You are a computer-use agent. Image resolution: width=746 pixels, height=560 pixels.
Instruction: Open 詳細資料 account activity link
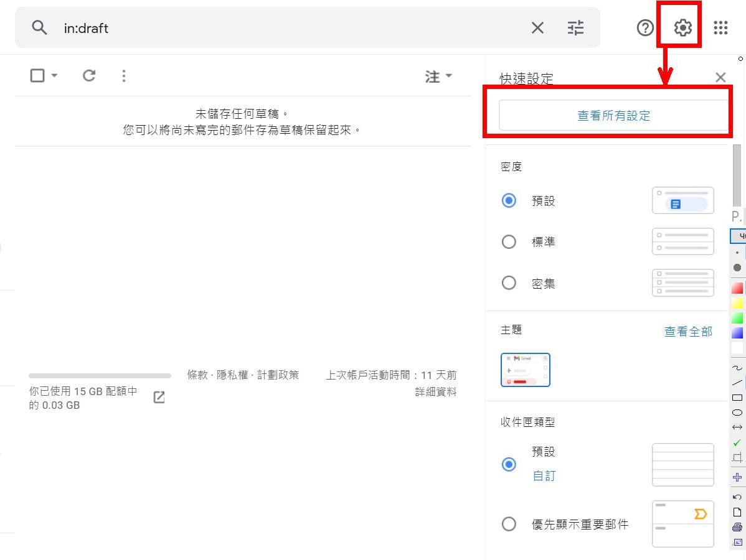pyautogui.click(x=435, y=392)
